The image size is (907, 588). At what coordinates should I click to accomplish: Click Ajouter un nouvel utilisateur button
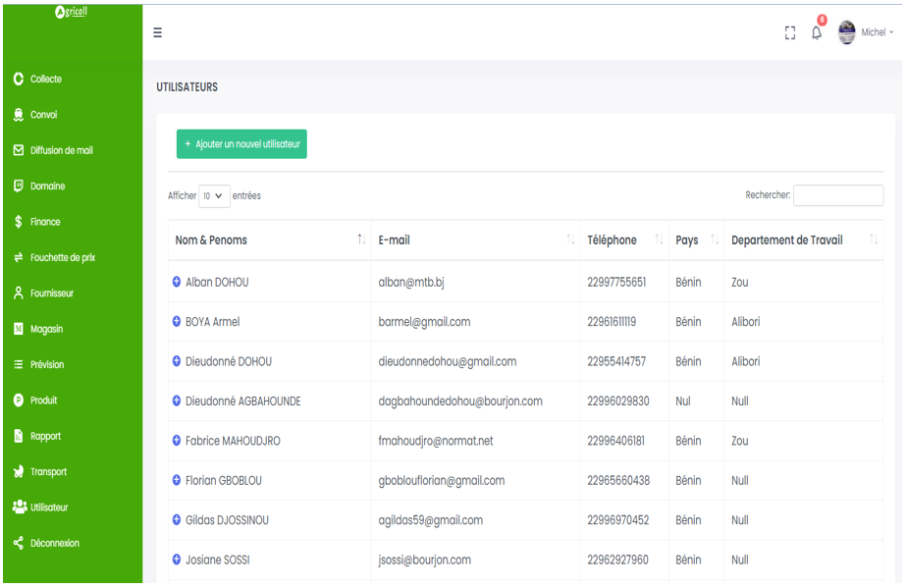(241, 144)
